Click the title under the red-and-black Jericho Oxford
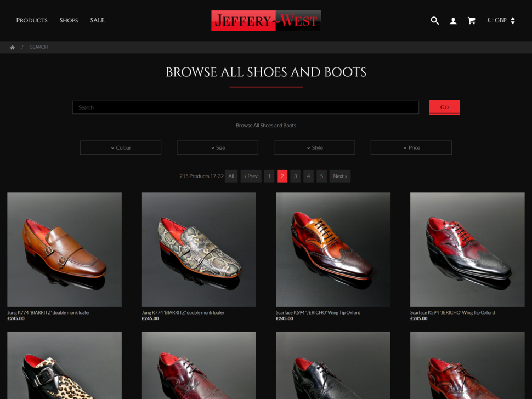Viewport: 532px width, 399px height. [452, 312]
